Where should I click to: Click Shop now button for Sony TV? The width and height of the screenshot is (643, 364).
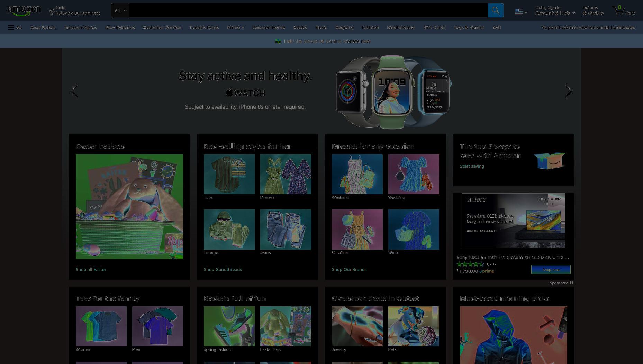coord(551,270)
